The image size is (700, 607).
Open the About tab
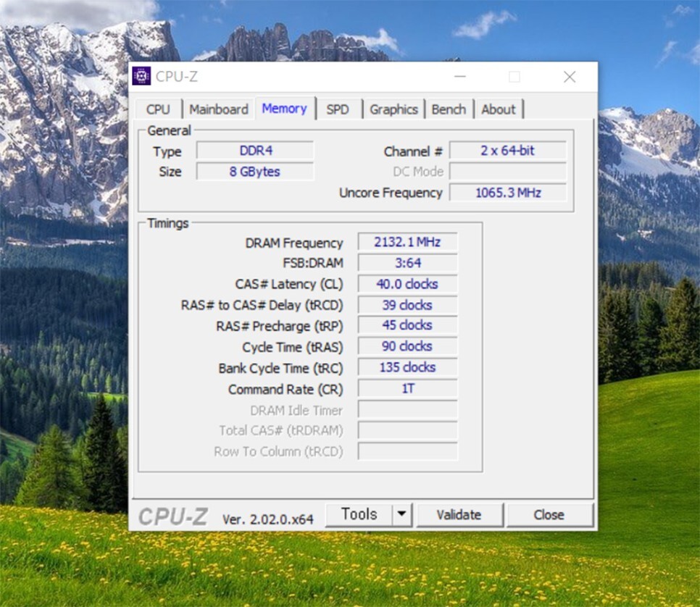pyautogui.click(x=499, y=109)
